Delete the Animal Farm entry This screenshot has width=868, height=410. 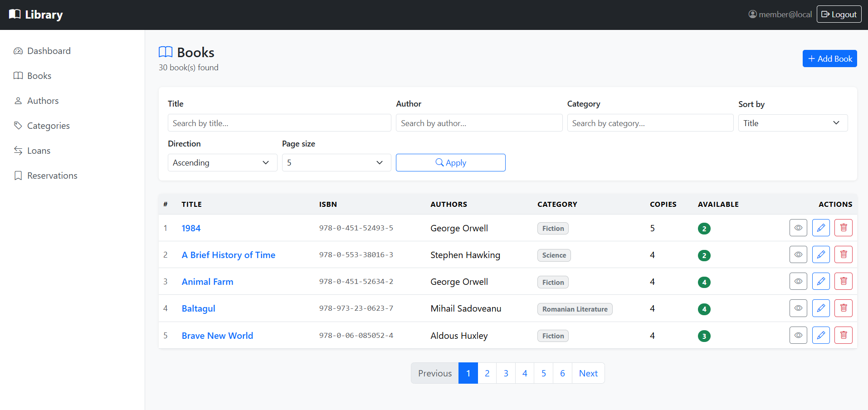point(844,281)
